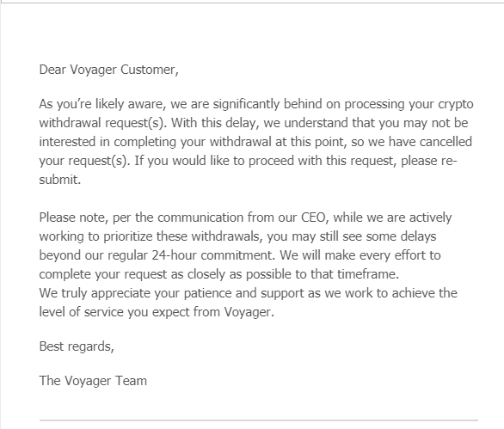Click the word 'CEO' in the email

click(x=313, y=218)
